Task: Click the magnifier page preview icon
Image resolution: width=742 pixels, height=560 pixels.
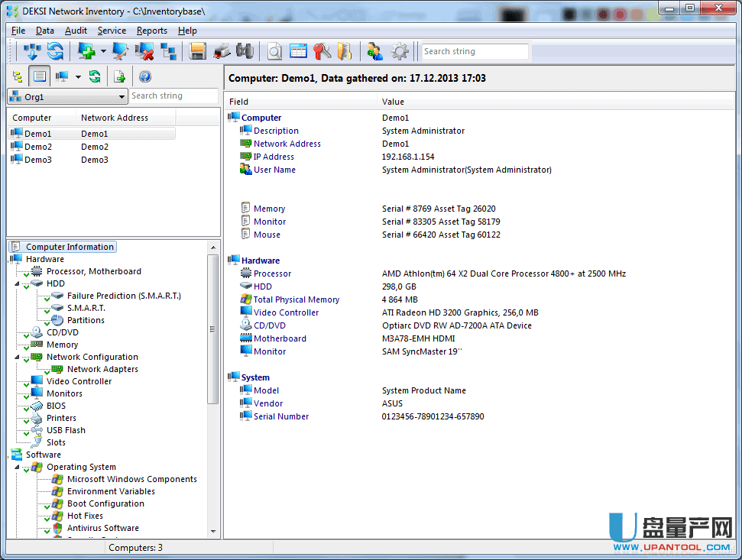Action: coord(274,51)
